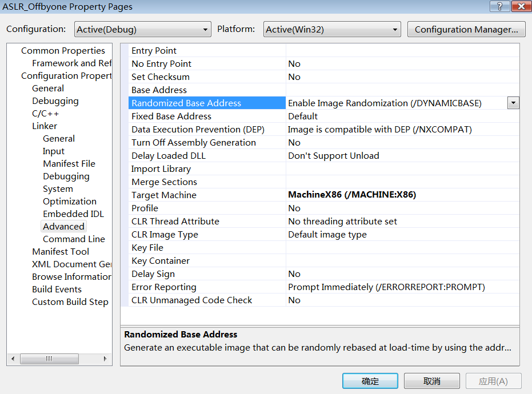Expand Randomized Base Address value dropdown
532x394 pixels.
pos(513,103)
